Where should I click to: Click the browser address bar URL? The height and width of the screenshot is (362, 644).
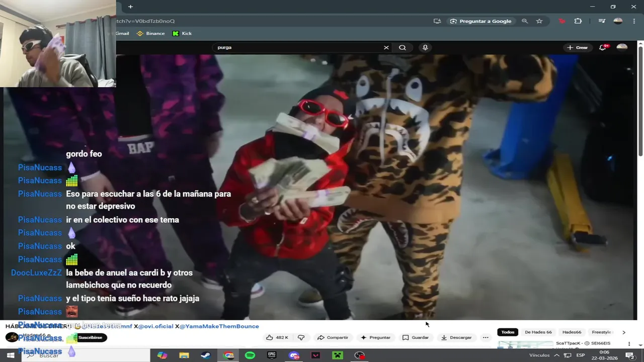coord(145,21)
